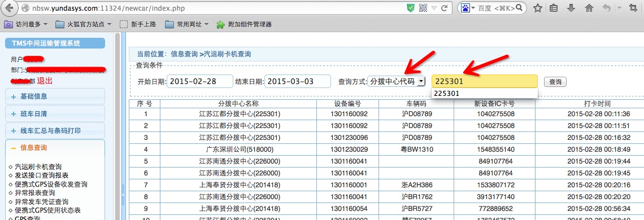Bookmark this page with the star icon
This screenshot has width=644, height=220.
[538, 8]
